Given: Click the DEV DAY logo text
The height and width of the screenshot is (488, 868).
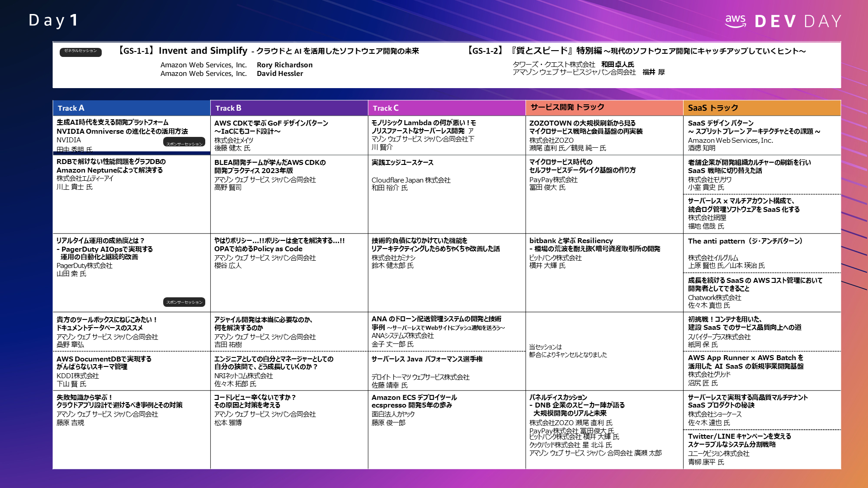Looking at the screenshot, I should point(798,21).
